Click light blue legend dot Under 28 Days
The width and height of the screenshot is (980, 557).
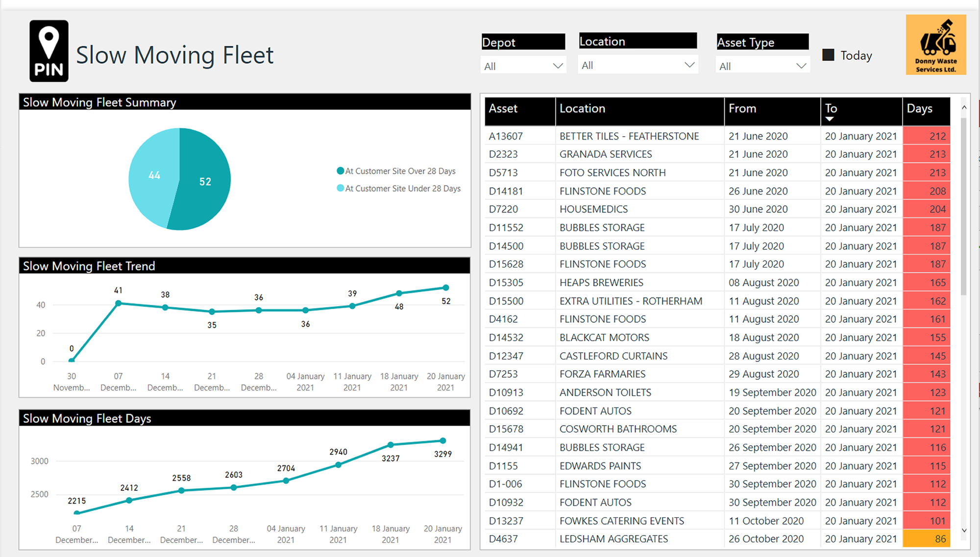coord(340,188)
